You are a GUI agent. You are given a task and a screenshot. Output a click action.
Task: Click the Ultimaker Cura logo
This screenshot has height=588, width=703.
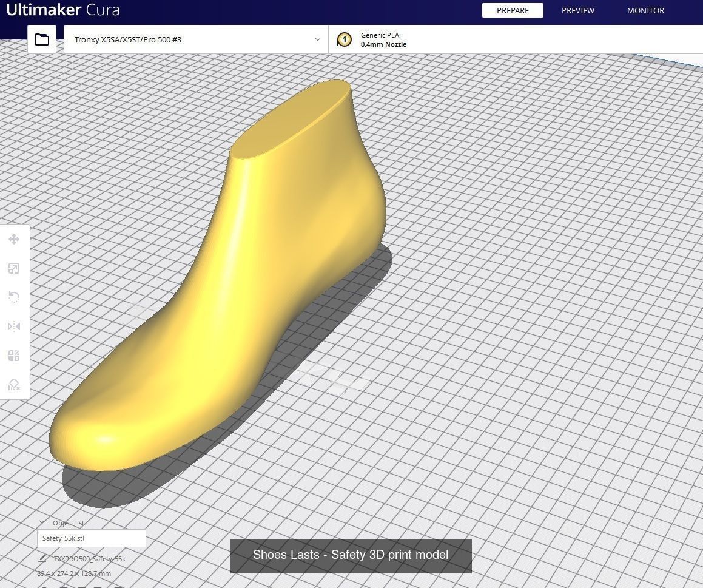(x=63, y=10)
